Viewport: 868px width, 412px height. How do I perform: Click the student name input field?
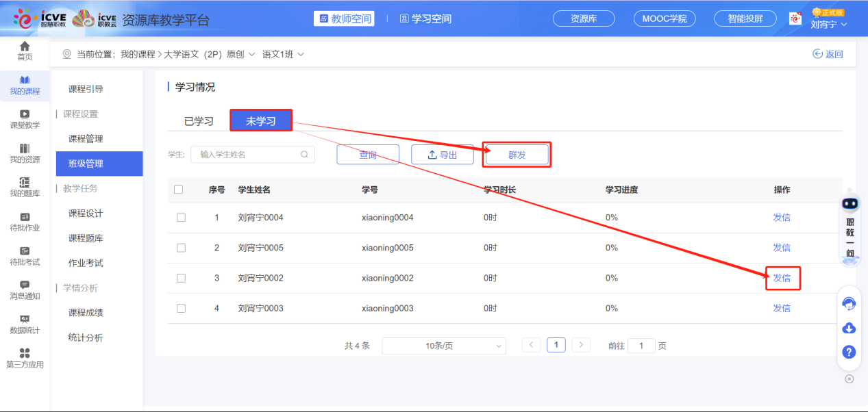[x=247, y=155]
